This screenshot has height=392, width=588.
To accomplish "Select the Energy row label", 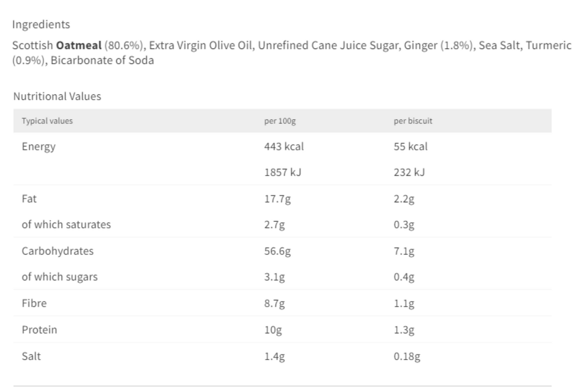I will coord(39,147).
